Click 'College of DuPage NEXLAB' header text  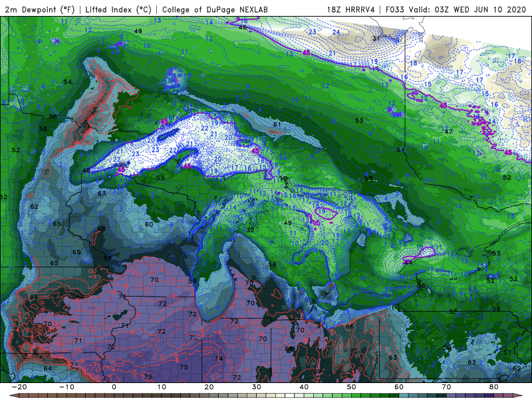pyautogui.click(x=215, y=9)
